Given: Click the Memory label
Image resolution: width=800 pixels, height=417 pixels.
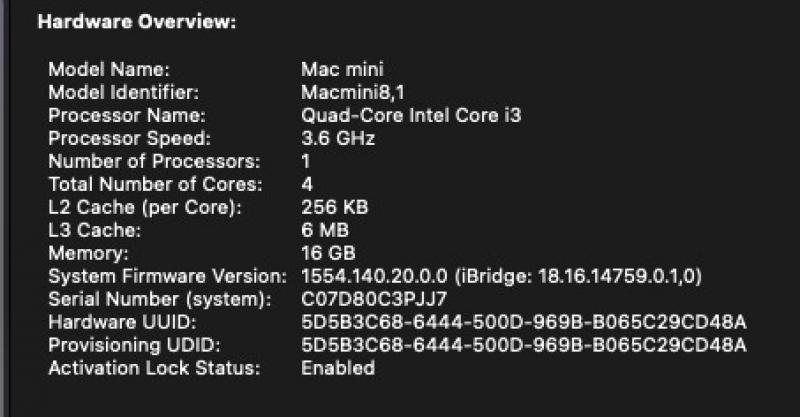Looking at the screenshot, I should (88, 253).
